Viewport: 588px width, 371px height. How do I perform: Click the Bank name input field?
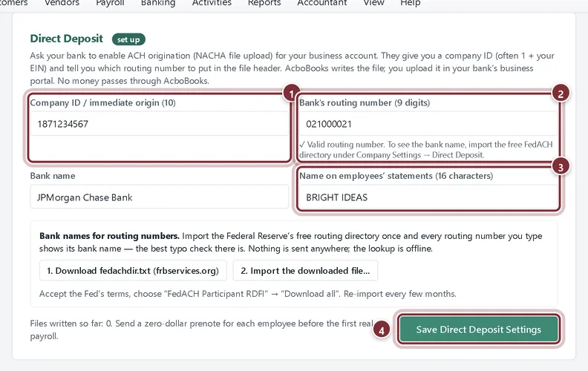pyautogui.click(x=159, y=197)
